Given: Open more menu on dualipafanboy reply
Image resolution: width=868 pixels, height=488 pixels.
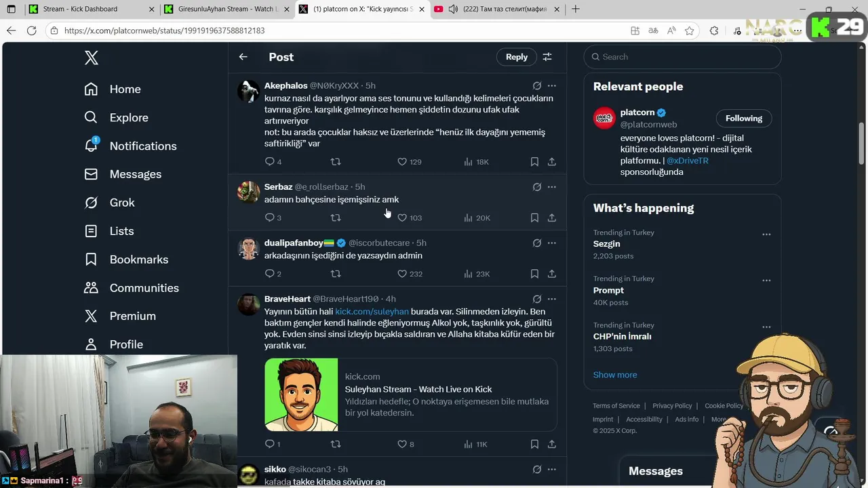Looking at the screenshot, I should (552, 243).
